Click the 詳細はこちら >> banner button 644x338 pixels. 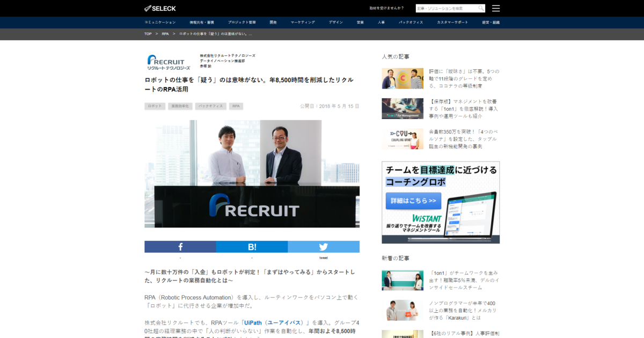[413, 201]
